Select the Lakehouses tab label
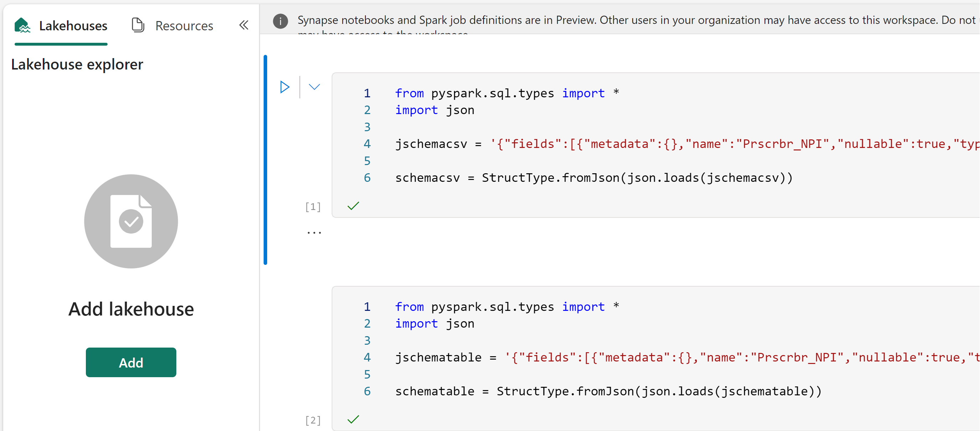 73,26
